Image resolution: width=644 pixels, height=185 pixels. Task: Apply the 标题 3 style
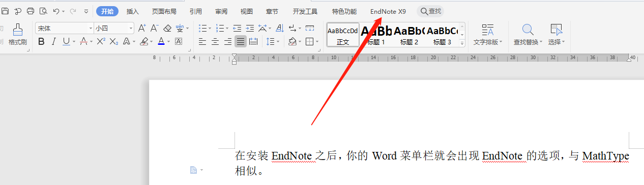pos(442,35)
